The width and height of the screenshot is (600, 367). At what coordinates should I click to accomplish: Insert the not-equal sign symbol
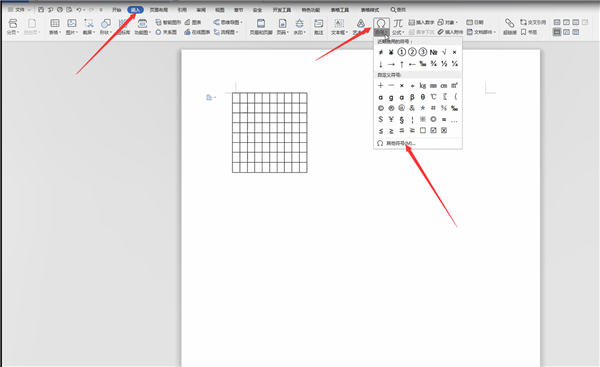(x=380, y=52)
